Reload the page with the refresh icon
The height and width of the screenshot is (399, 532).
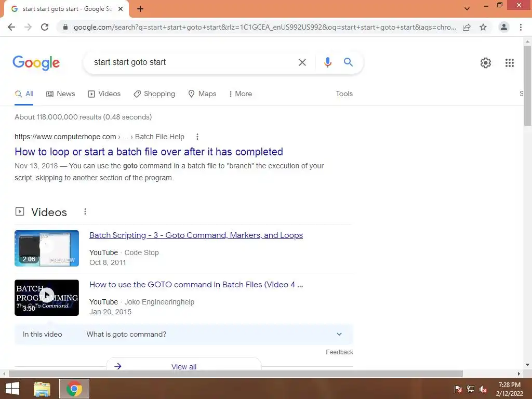(x=45, y=27)
